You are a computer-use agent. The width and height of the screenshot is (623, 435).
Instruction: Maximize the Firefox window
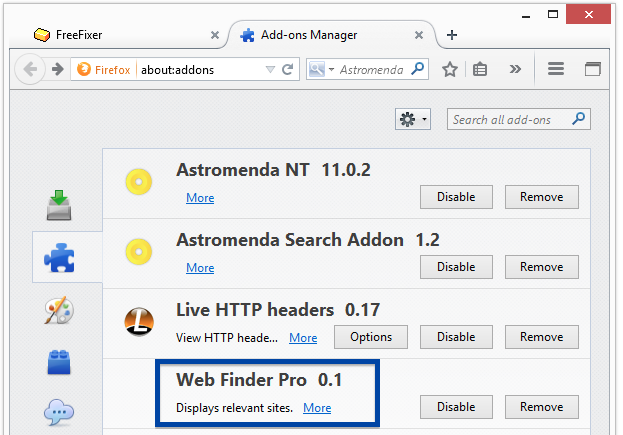[x=553, y=14]
